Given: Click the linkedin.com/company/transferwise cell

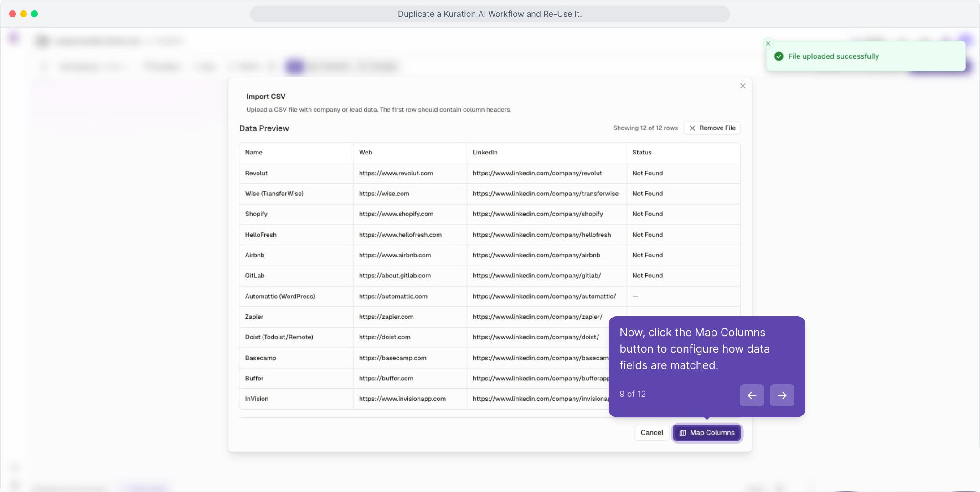Looking at the screenshot, I should point(547,194).
